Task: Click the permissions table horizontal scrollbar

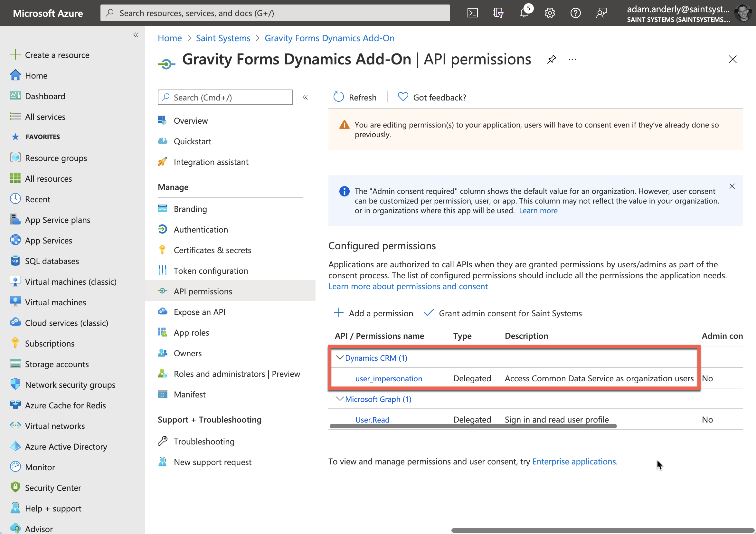Action: [x=473, y=426]
